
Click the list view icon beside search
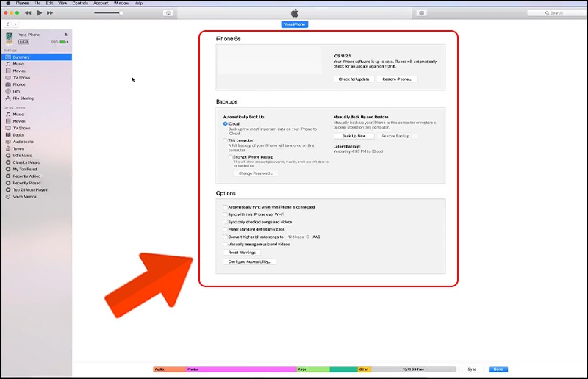click(x=422, y=13)
